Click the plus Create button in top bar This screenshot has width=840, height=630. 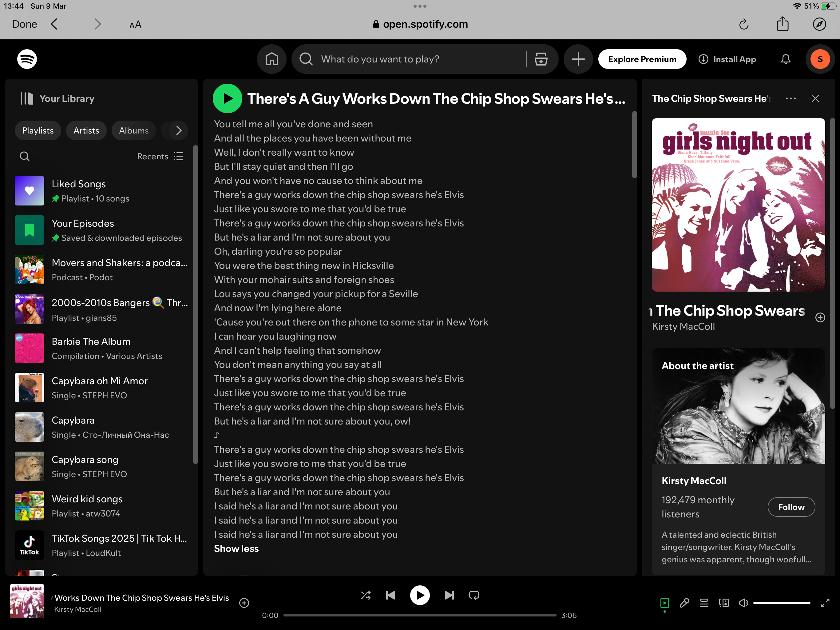click(x=578, y=59)
